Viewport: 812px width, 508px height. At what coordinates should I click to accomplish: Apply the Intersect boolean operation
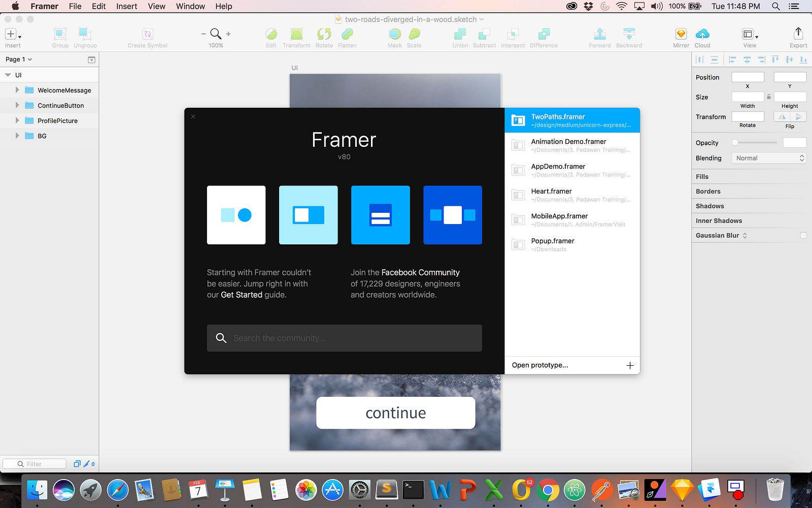pos(513,34)
